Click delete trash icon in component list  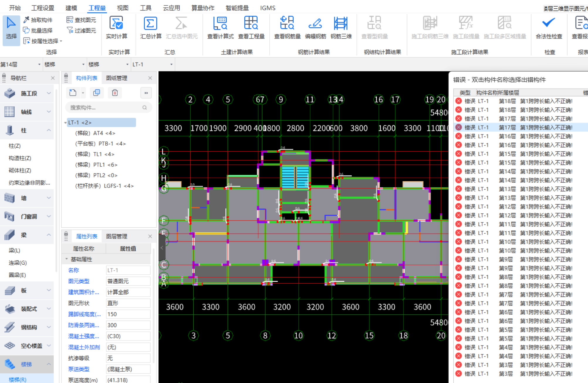point(115,93)
